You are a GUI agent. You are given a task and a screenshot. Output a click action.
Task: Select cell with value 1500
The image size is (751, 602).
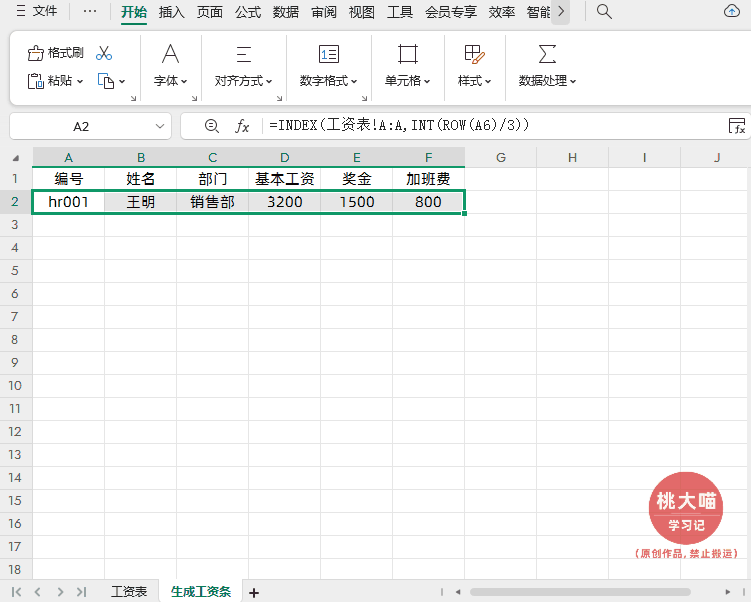356,202
